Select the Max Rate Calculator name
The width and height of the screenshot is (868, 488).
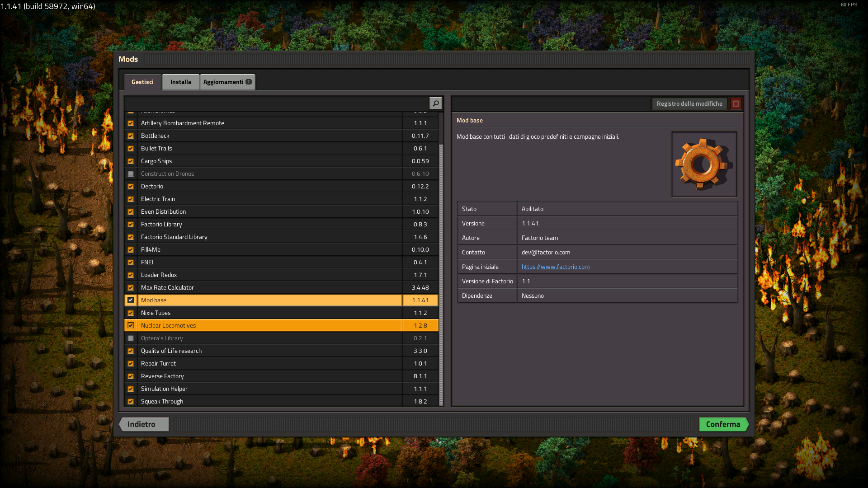pos(167,287)
